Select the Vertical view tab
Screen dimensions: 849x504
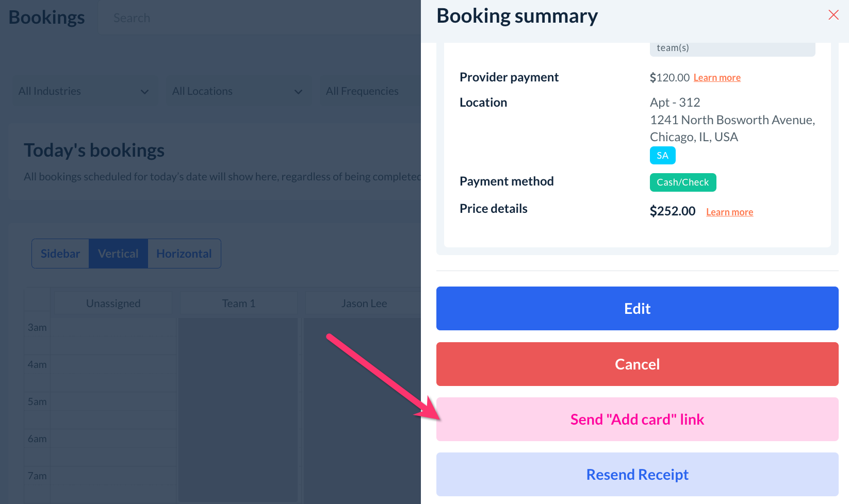pos(118,254)
